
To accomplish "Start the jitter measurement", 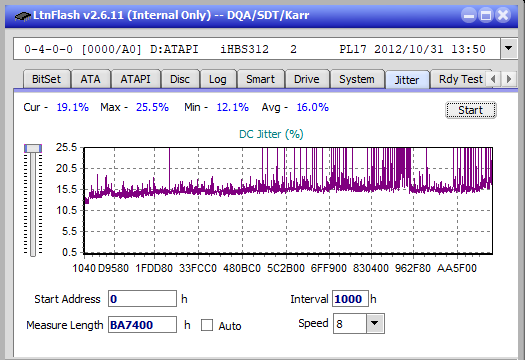I will [471, 110].
